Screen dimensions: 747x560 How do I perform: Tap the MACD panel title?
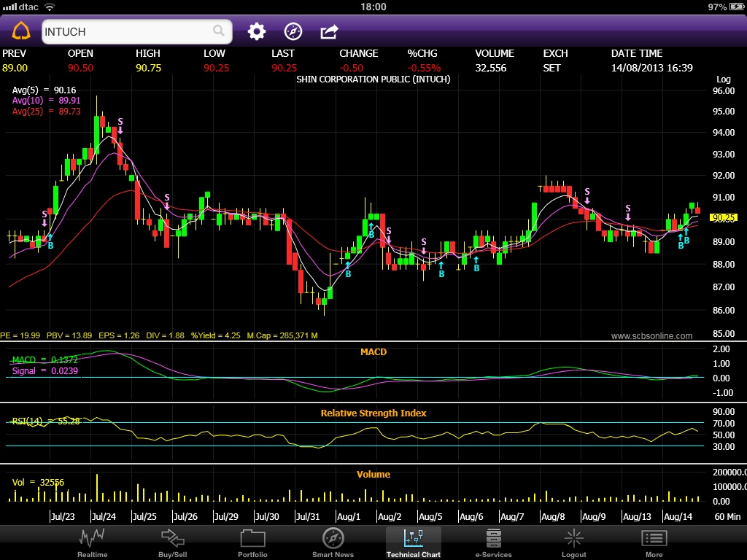click(373, 352)
